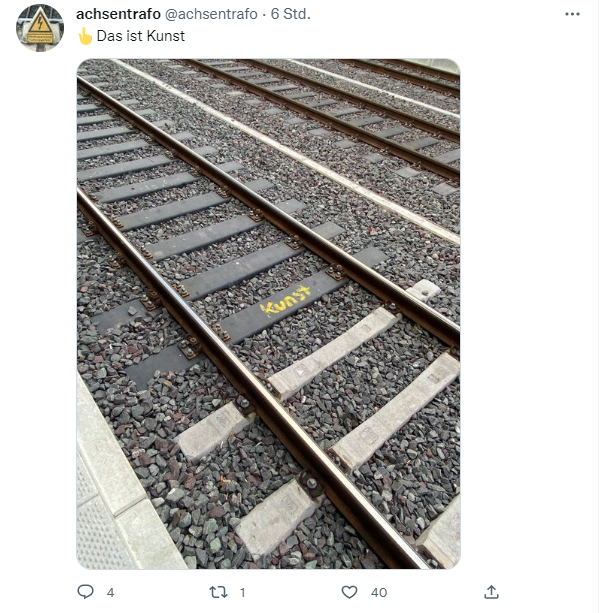The image size is (606, 613).
Task: Click the reply speech bubble icon
Action: point(85,592)
